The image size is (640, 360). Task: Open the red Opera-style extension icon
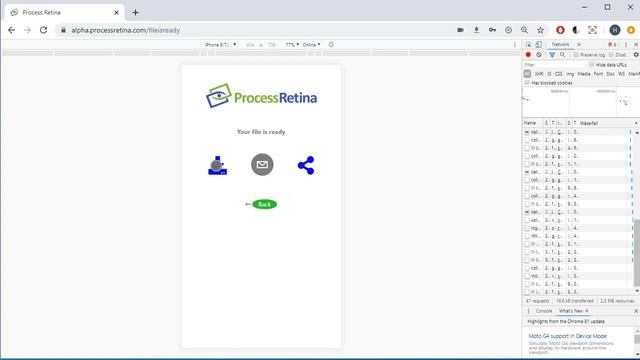tap(560, 30)
